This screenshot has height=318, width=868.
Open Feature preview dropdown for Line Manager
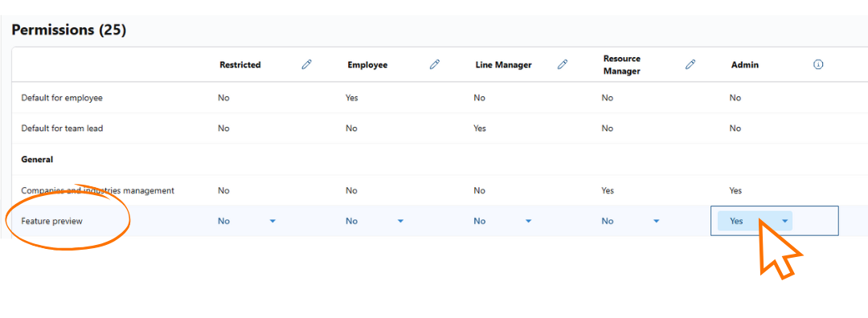tap(502, 221)
